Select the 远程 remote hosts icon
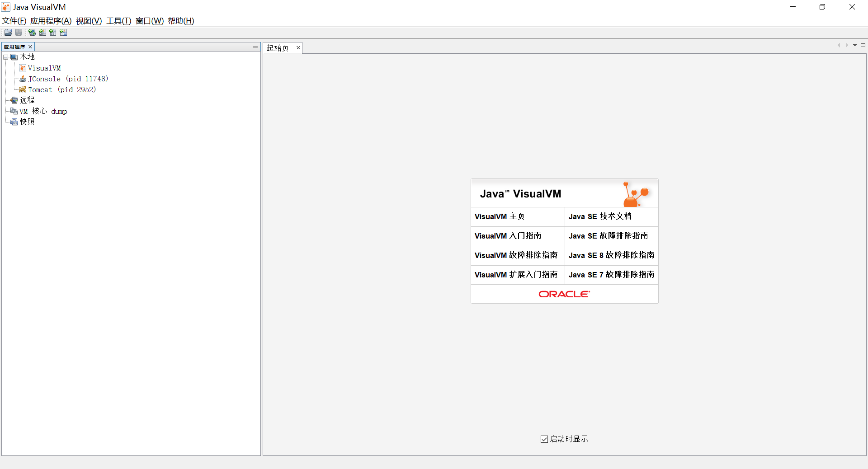Screen dimensions: 868x469 click(14, 100)
